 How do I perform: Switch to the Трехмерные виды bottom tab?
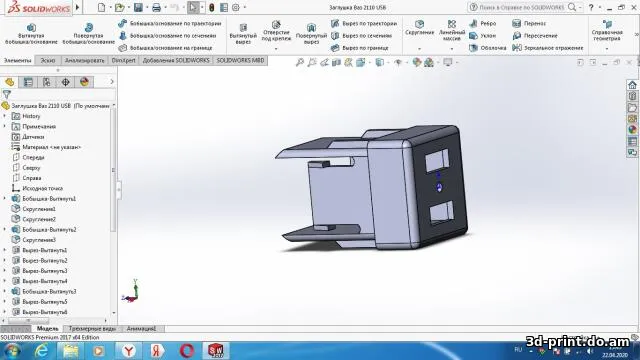coord(92,329)
